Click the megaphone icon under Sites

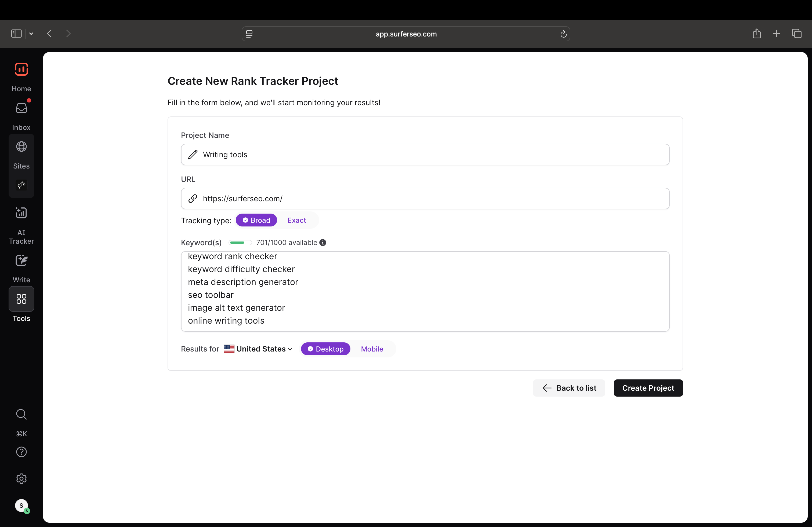(21, 185)
